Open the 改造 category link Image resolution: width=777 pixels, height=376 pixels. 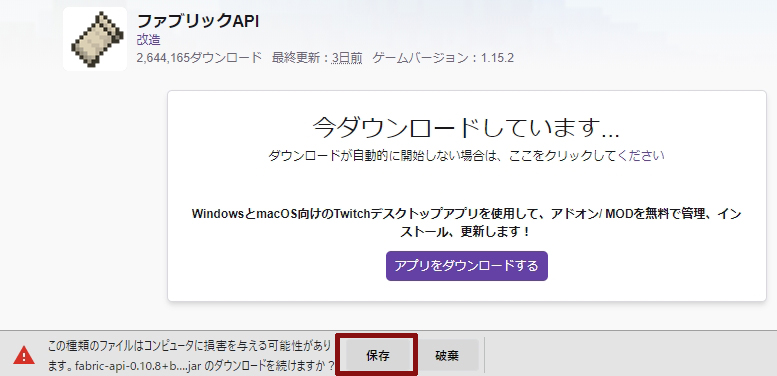coord(149,40)
